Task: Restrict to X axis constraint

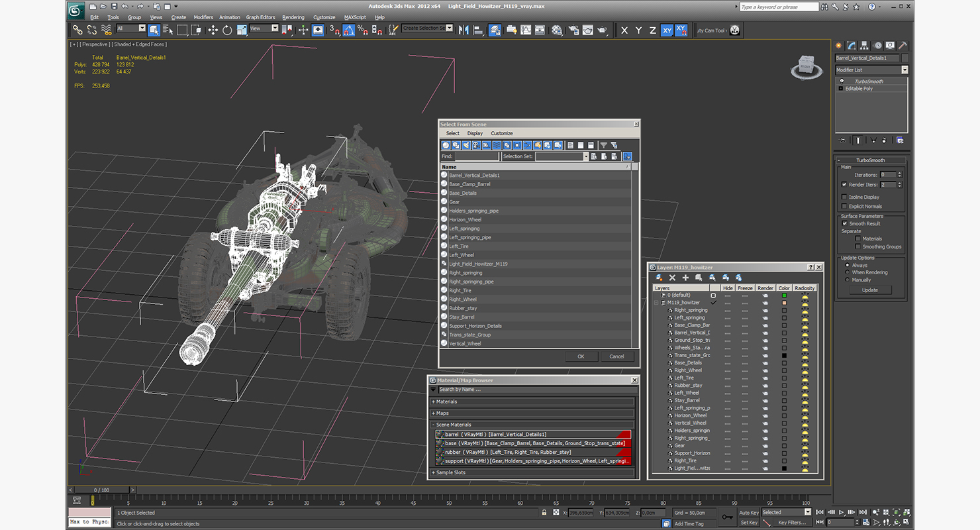Action: click(x=624, y=30)
